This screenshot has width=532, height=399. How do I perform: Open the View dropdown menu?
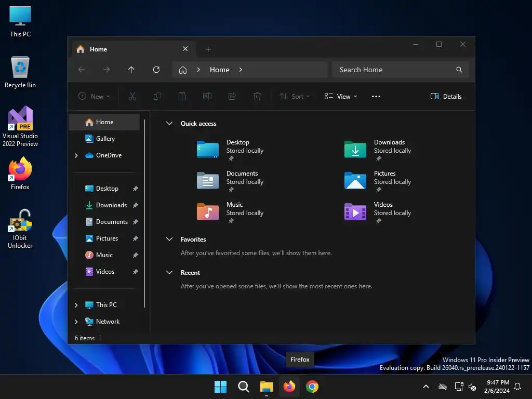click(341, 96)
